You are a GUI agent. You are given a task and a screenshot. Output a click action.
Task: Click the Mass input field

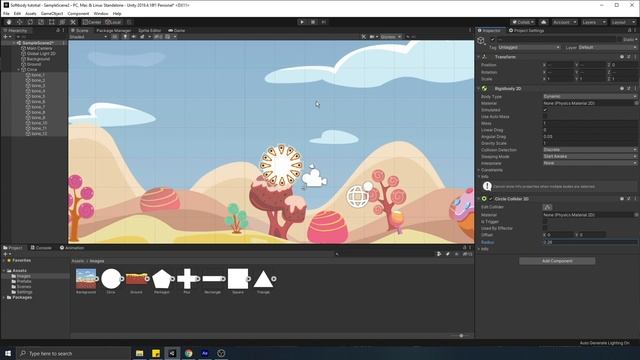(589, 123)
